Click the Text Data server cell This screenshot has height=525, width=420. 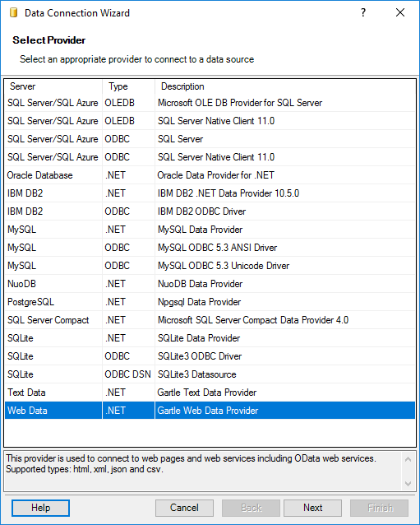click(53, 392)
